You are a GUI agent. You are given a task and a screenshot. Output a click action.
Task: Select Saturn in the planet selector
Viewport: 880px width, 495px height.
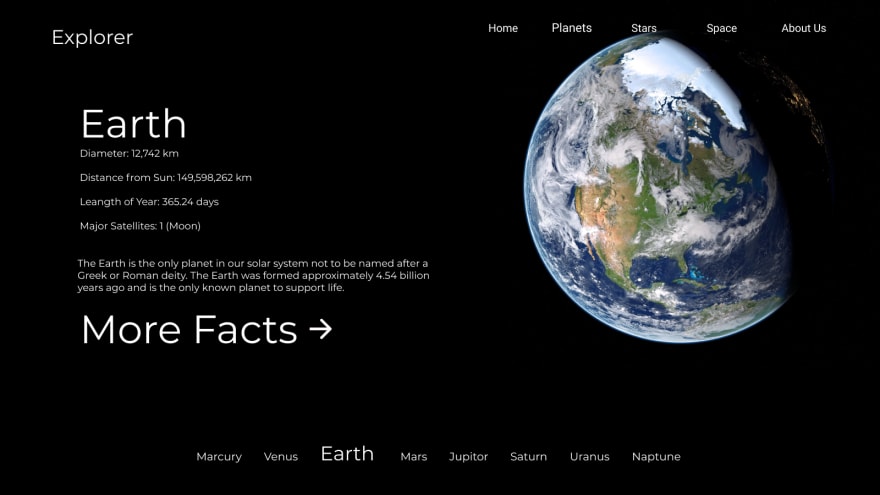528,457
